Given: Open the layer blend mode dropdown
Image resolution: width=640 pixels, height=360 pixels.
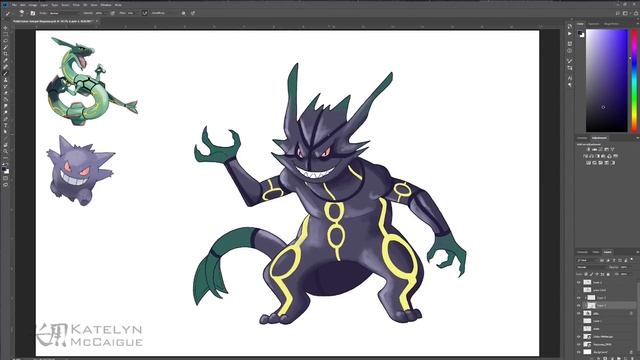Looking at the screenshot, I should 591,267.
